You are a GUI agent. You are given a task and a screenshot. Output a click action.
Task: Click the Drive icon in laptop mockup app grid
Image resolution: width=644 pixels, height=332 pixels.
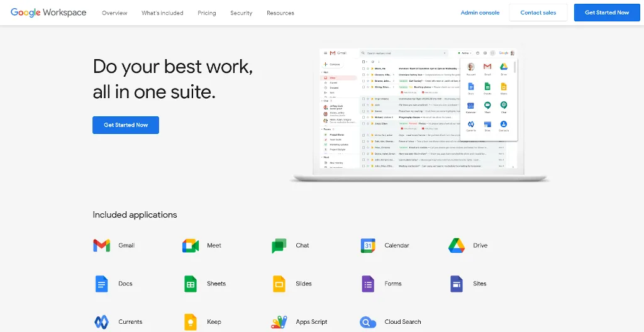pyautogui.click(x=504, y=67)
